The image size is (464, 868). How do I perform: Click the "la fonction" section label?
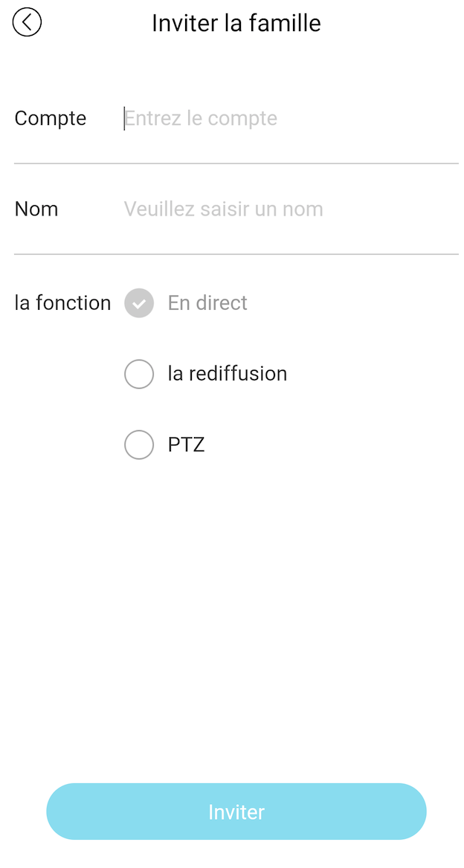coord(62,303)
